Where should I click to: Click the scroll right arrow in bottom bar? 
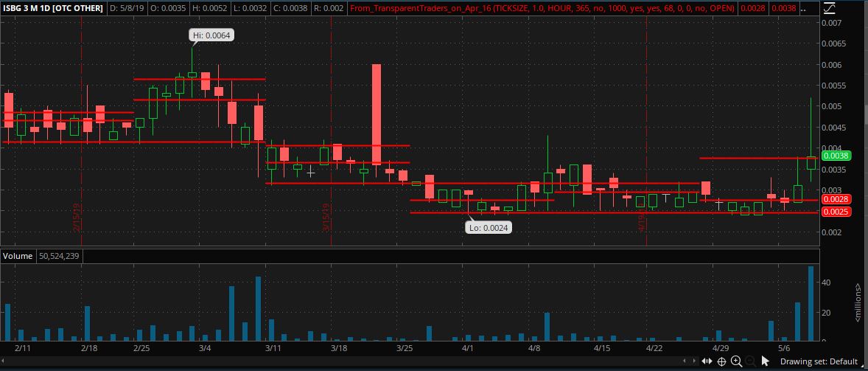click(x=694, y=361)
